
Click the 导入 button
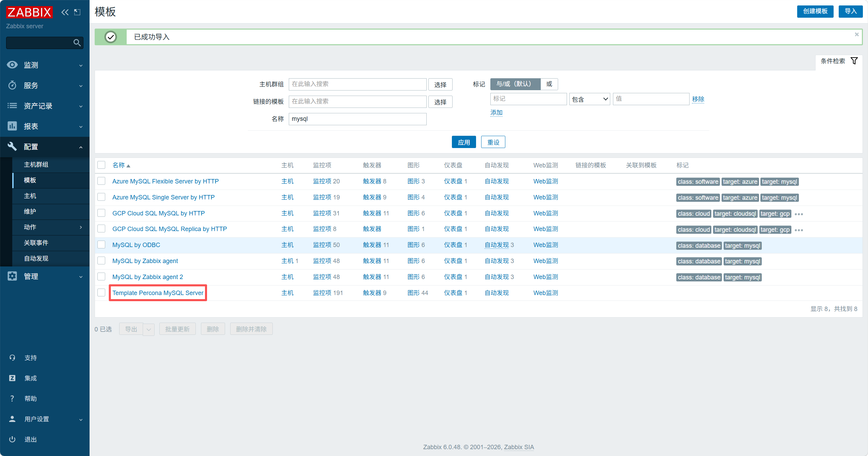pos(851,11)
